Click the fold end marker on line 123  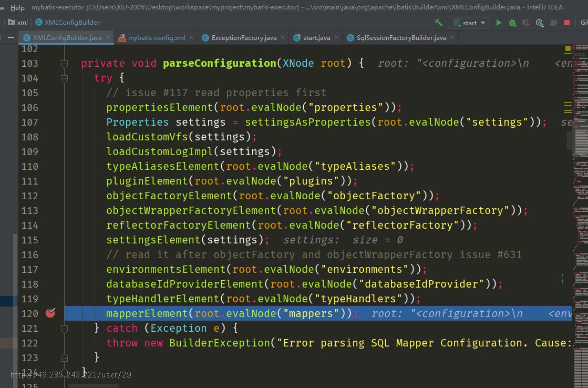pyautogui.click(x=64, y=358)
